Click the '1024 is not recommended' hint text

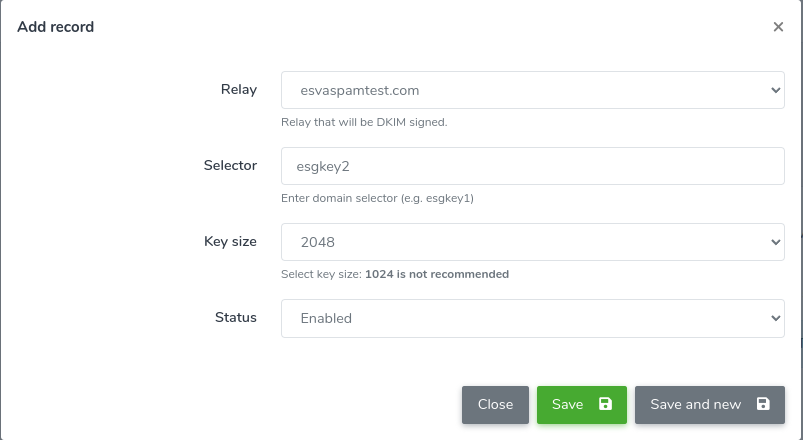click(437, 274)
